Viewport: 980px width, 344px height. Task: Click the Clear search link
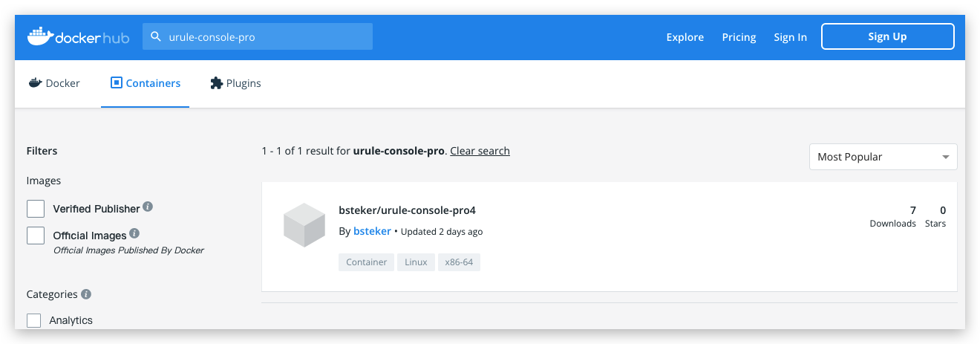click(480, 151)
